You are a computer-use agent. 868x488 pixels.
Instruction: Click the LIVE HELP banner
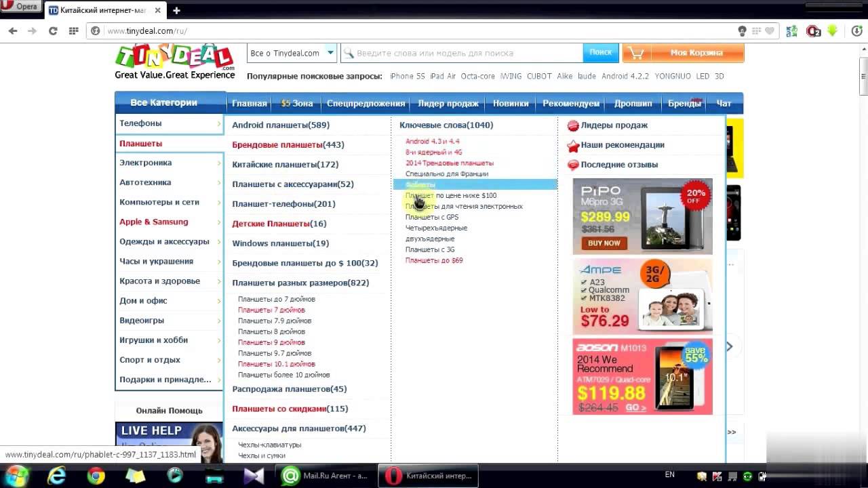pos(169,443)
